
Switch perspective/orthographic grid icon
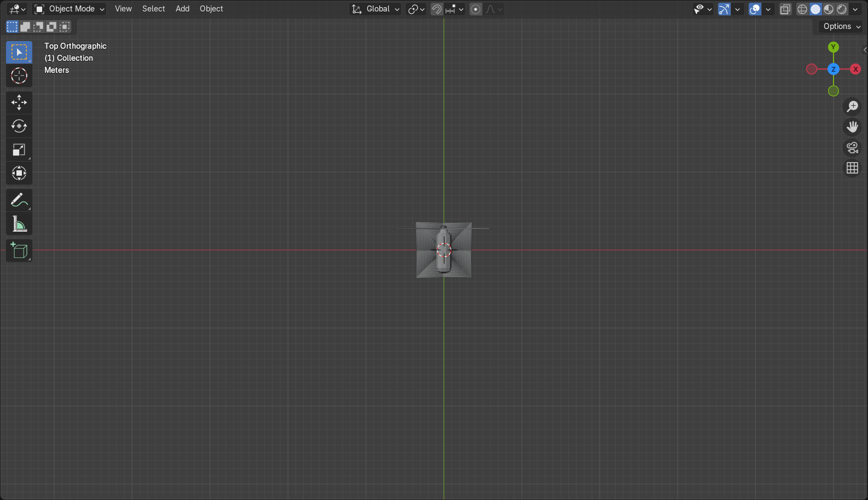coord(853,168)
